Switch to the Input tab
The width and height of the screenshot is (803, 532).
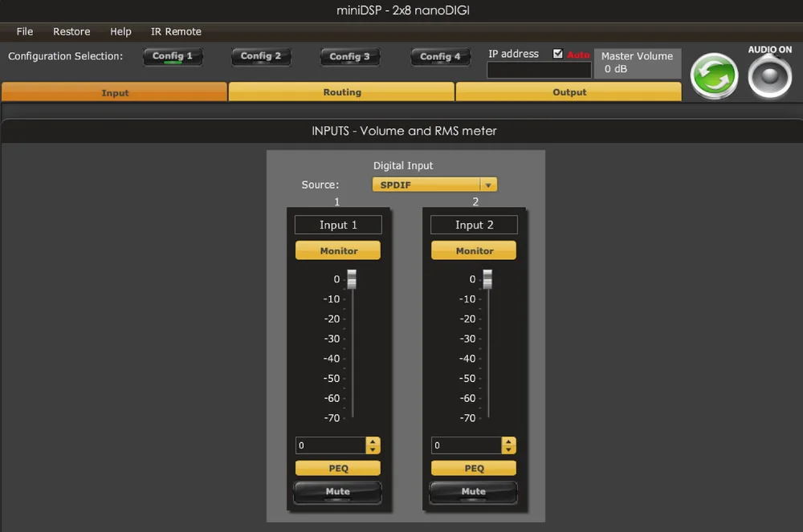point(115,92)
